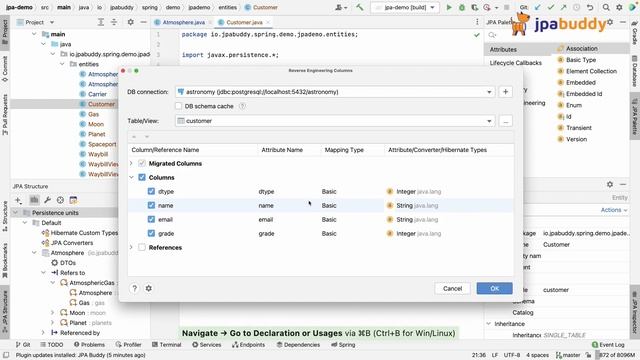
Task: Open Dependencies tool window tab
Action: tap(298, 344)
